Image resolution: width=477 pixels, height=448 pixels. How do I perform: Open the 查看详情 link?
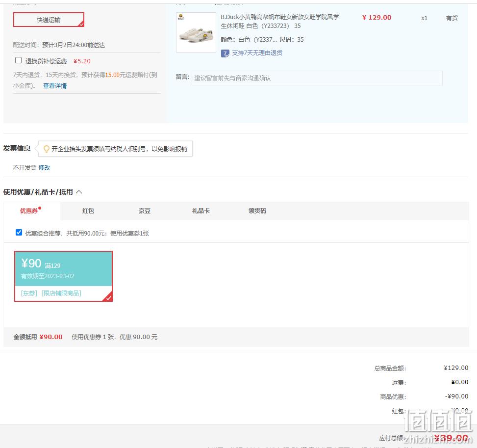point(55,86)
